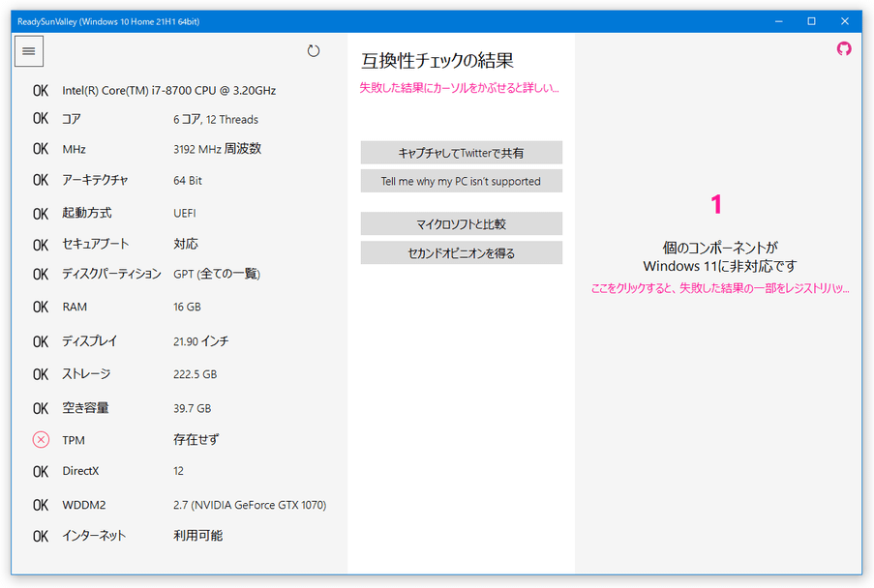Viewport: 874px width, 588px height.
Task: Select the Intel(R) Core(TM) i7-8700 CPU row
Action: [168, 90]
